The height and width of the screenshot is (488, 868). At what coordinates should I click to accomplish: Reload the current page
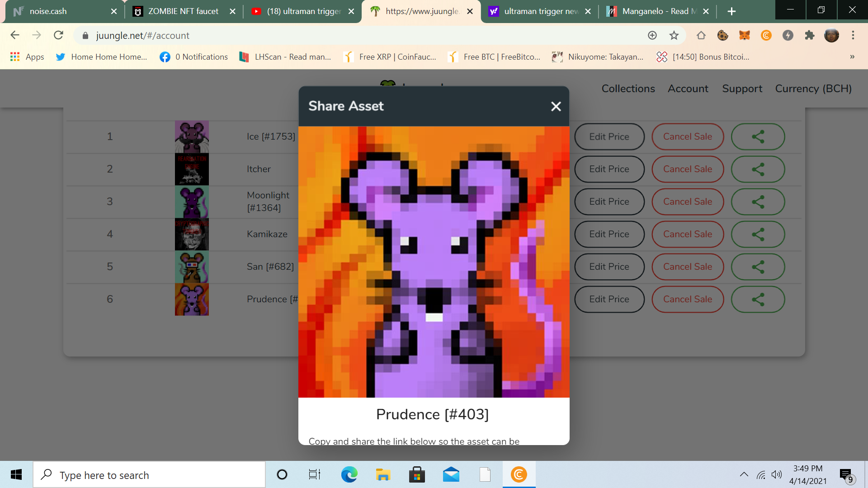(x=58, y=35)
